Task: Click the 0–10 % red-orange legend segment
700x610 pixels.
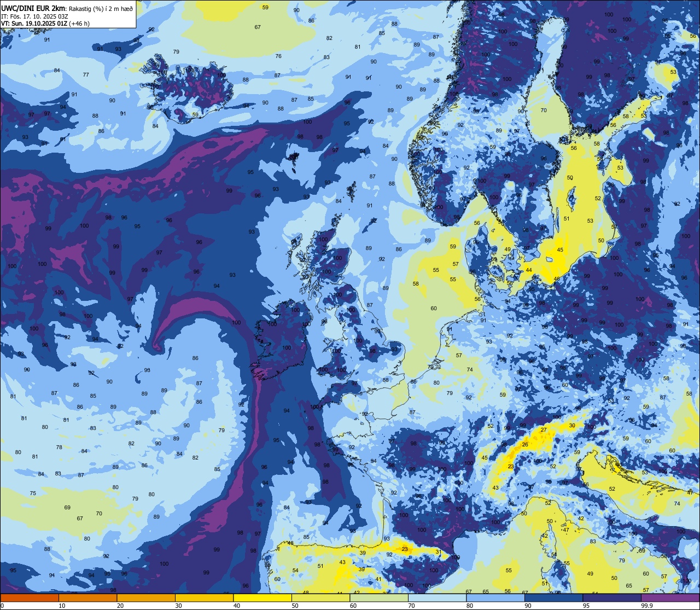Action: (30, 597)
